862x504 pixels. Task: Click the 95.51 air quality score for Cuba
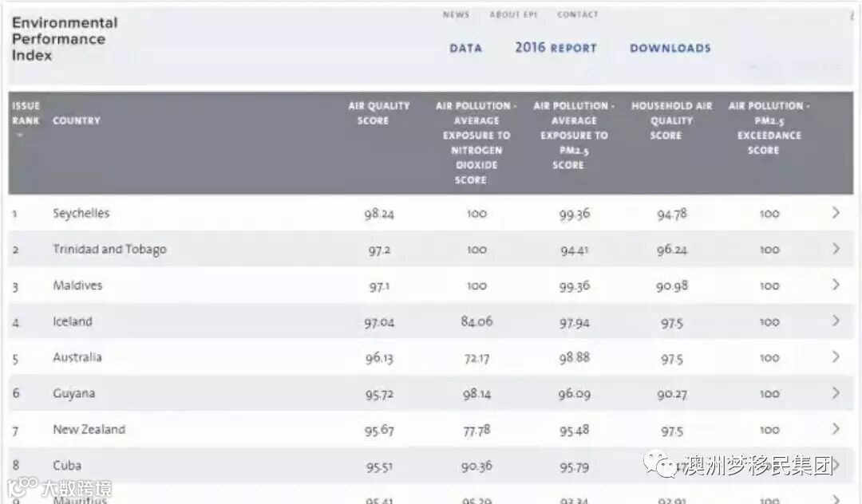(x=379, y=467)
